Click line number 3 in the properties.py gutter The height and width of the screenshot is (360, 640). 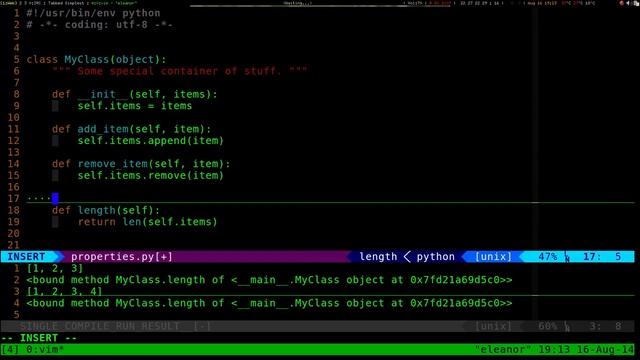click(16, 36)
